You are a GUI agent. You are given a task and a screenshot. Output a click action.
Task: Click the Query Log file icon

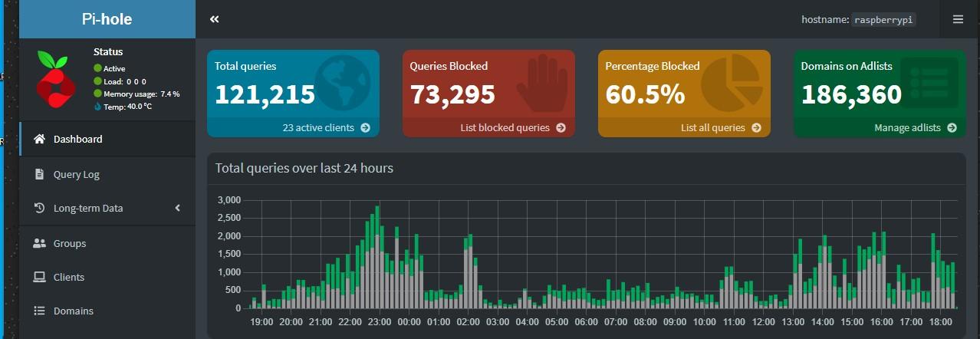pyautogui.click(x=40, y=174)
